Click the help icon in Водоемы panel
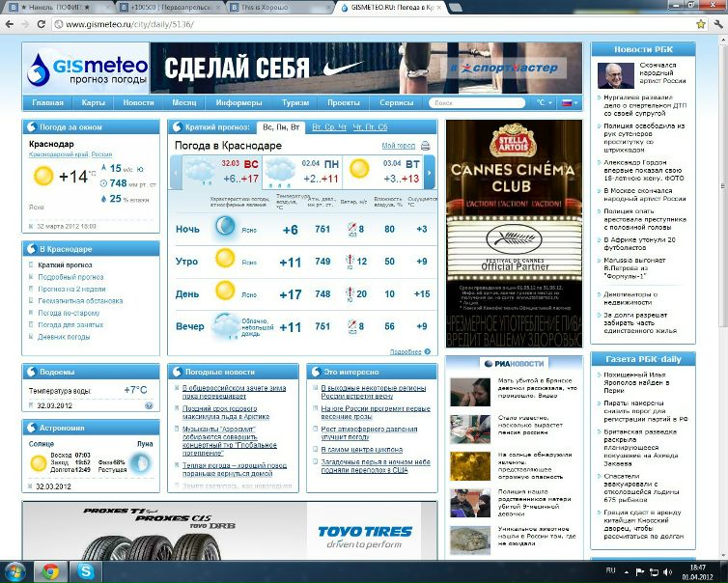This screenshot has width=728, height=583. [x=149, y=405]
